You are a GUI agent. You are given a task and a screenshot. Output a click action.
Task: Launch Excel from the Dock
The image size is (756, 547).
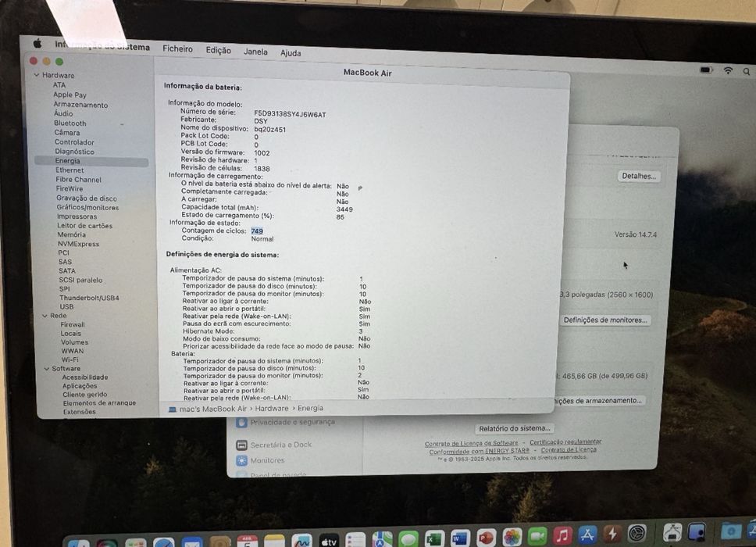click(x=434, y=538)
